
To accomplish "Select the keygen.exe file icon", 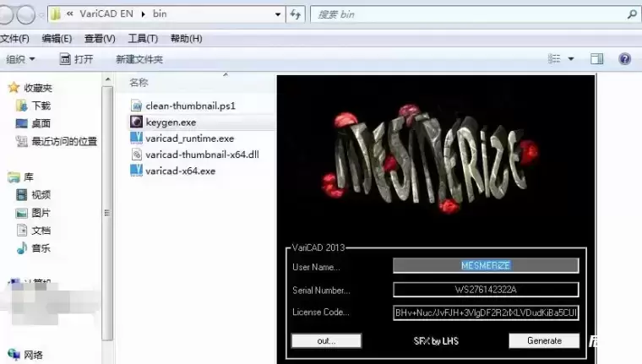I will [136, 122].
